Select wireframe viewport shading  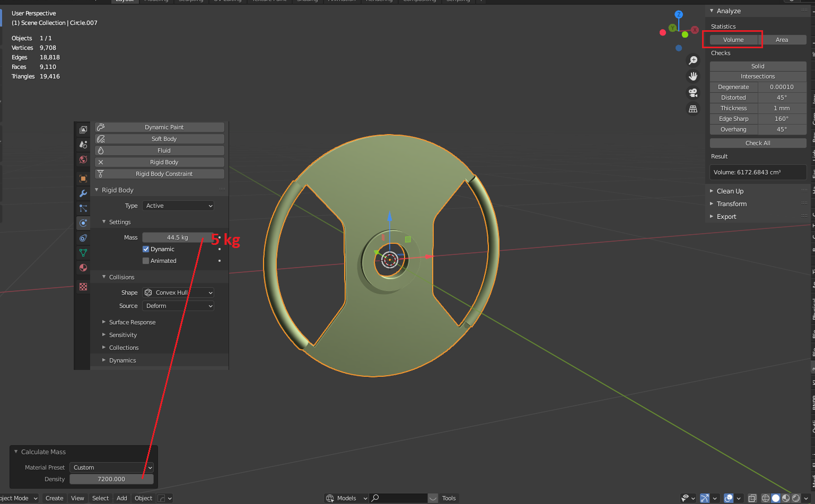click(766, 498)
